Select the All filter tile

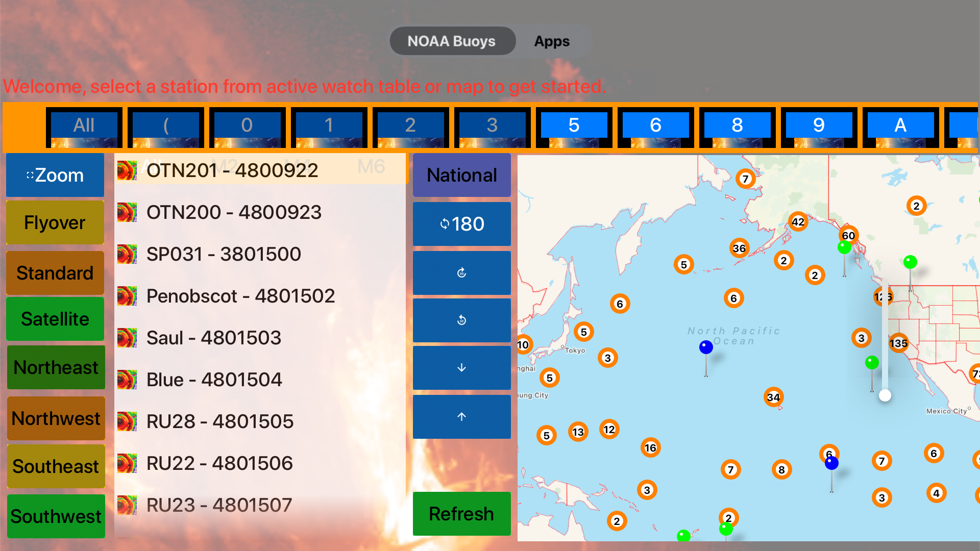point(84,128)
